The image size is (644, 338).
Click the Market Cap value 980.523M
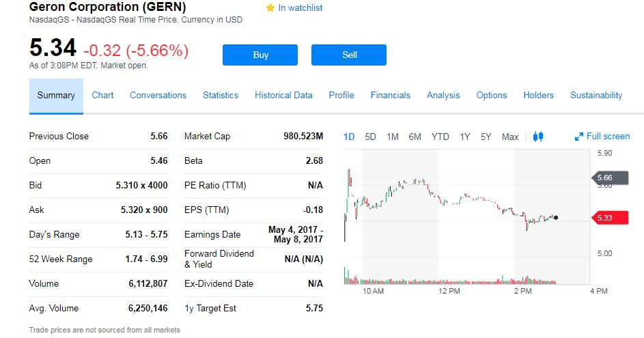point(303,137)
